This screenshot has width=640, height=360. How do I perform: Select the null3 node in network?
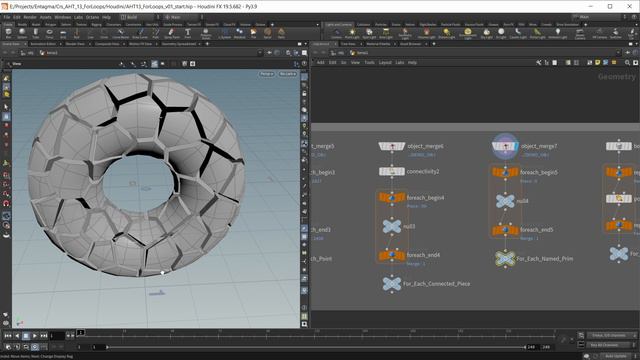coord(392,226)
